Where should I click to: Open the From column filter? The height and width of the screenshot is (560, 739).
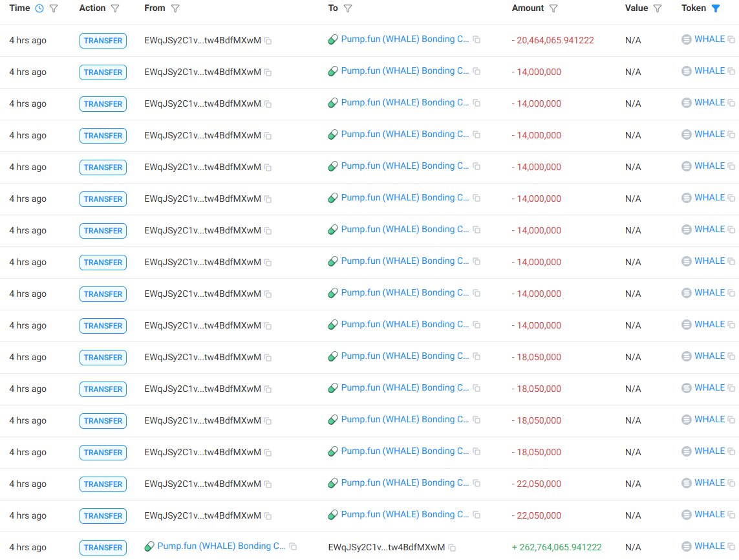[176, 8]
